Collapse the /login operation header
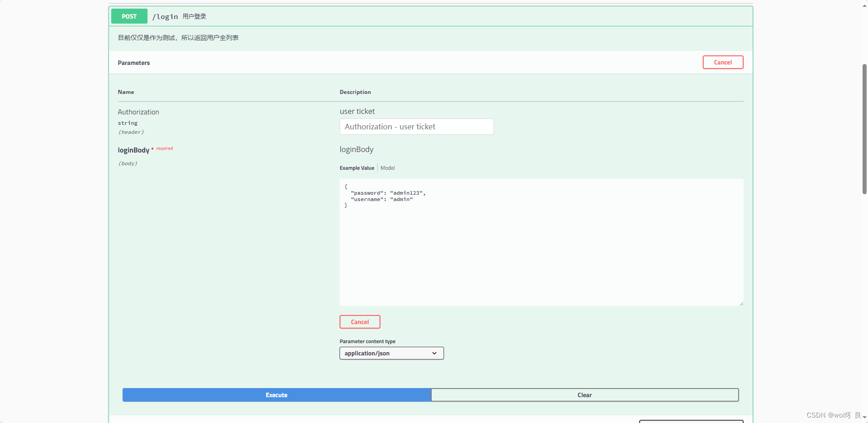This screenshot has height=423, width=868. point(431,16)
